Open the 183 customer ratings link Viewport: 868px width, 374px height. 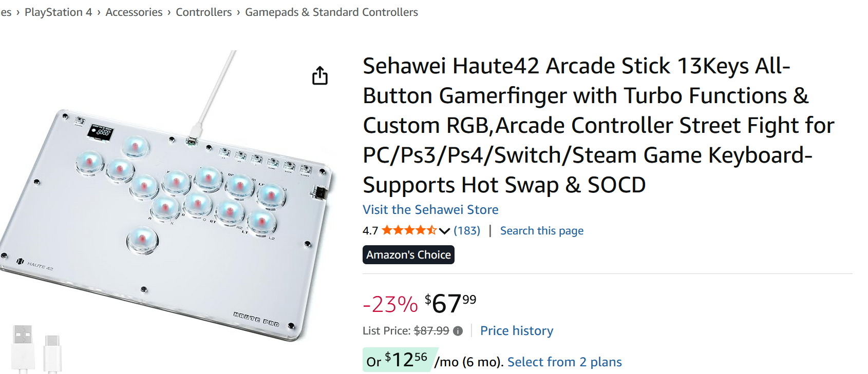click(x=466, y=230)
